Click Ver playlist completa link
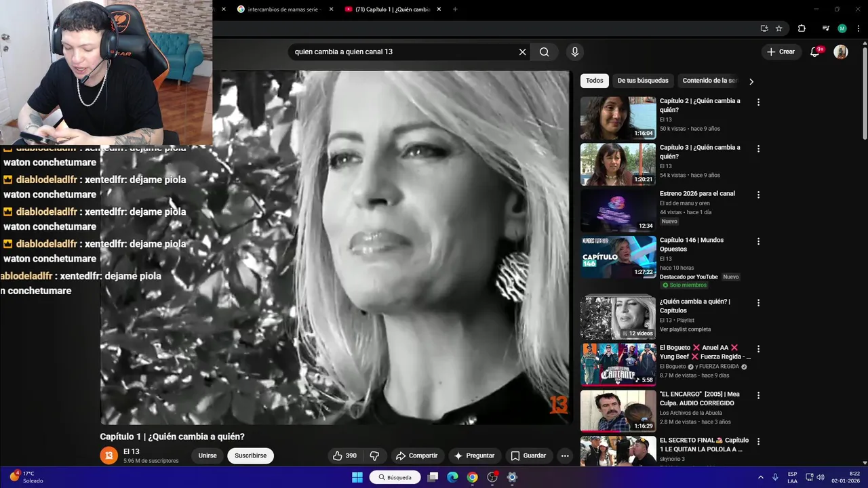This screenshot has height=488, width=868. coord(685,329)
